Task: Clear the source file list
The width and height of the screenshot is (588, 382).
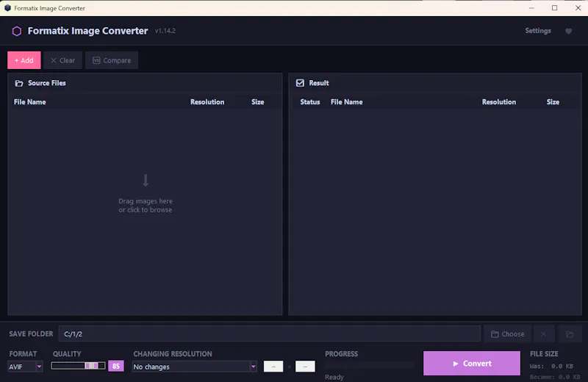Action: (x=62, y=60)
